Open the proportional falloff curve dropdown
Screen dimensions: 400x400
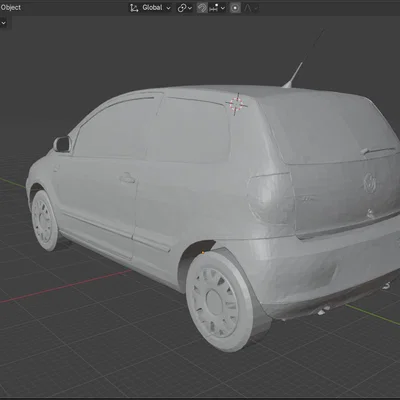(x=251, y=8)
